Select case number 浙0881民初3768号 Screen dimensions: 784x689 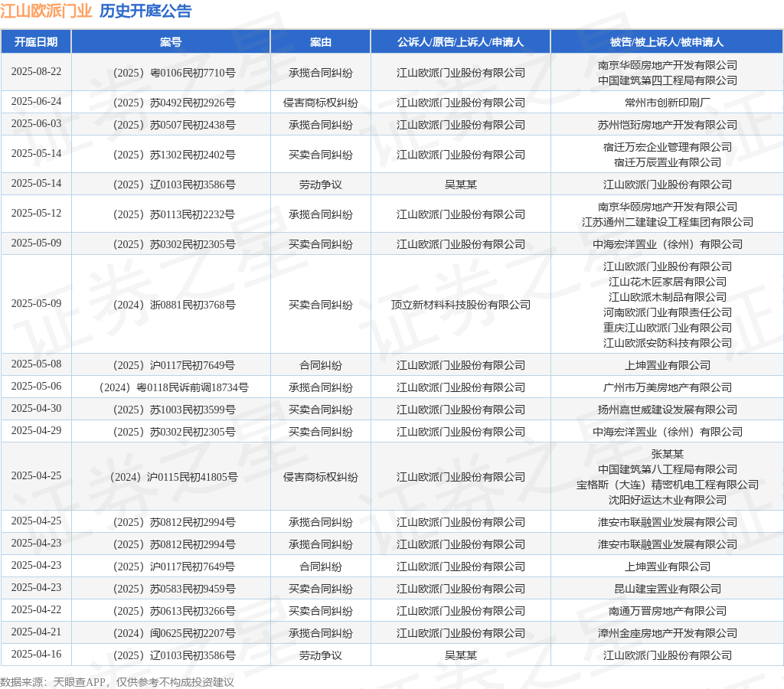pos(174,305)
